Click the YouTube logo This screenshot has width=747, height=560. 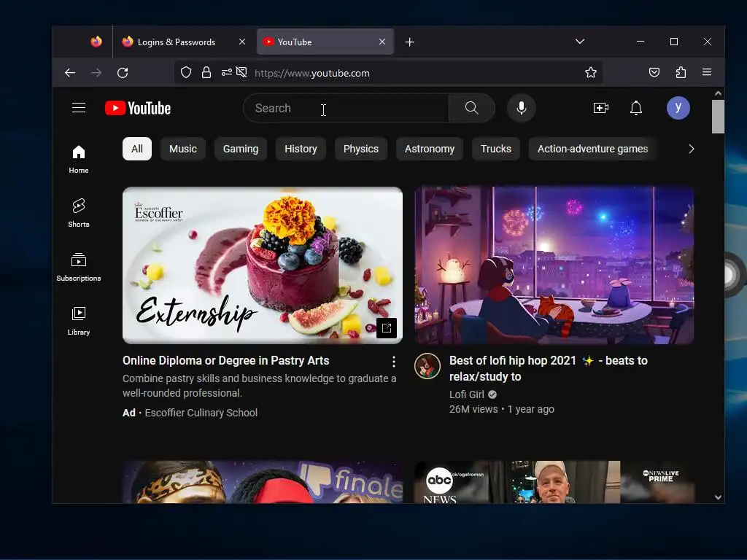[138, 108]
